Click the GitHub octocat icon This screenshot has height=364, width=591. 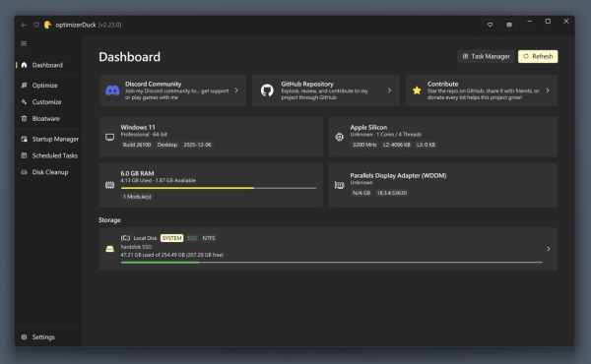click(x=267, y=91)
